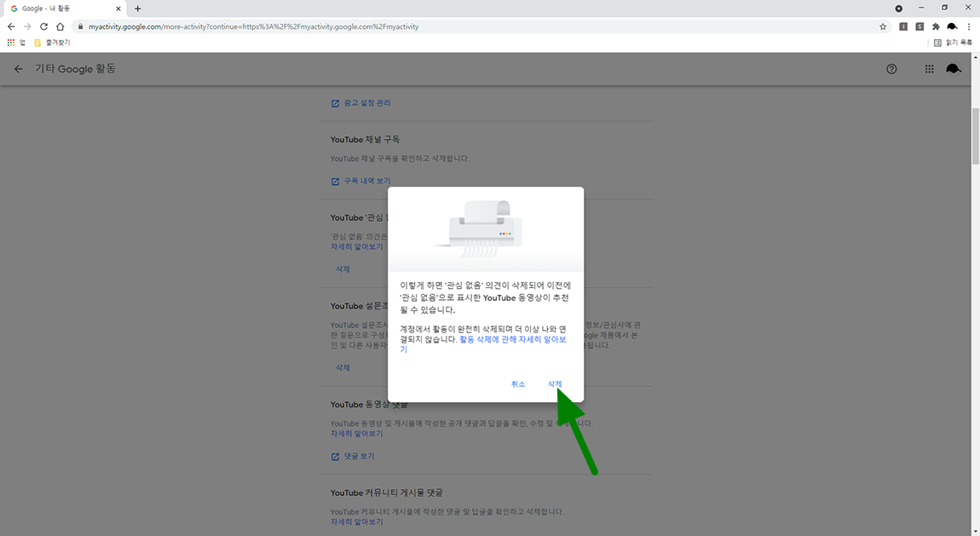
Task: Open the Chrome extensions puzzle icon
Action: coord(936,26)
